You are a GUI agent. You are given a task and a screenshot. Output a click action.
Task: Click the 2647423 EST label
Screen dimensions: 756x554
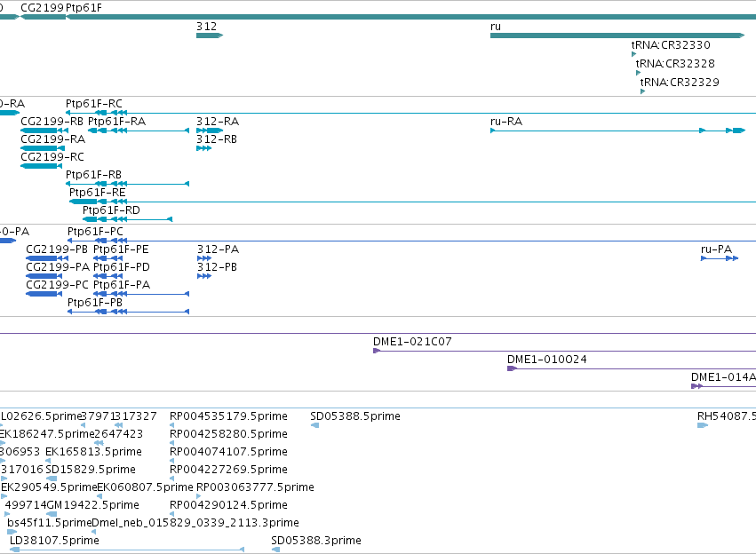[x=119, y=434]
